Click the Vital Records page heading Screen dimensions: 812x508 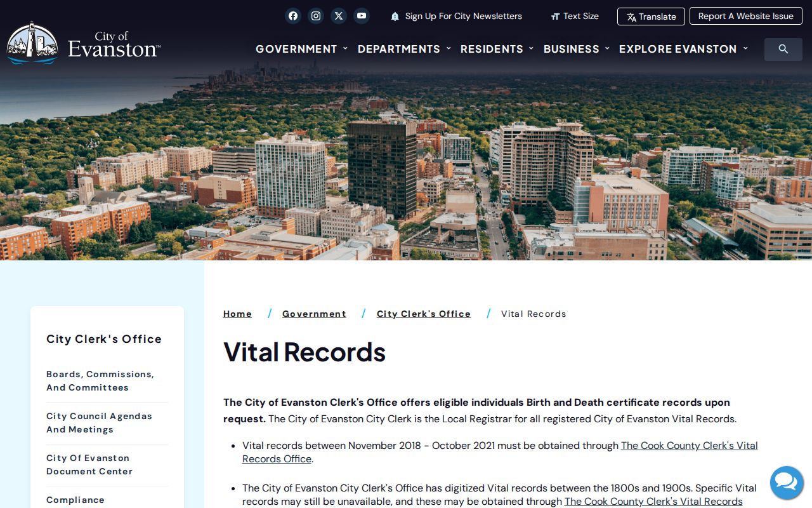(304, 352)
